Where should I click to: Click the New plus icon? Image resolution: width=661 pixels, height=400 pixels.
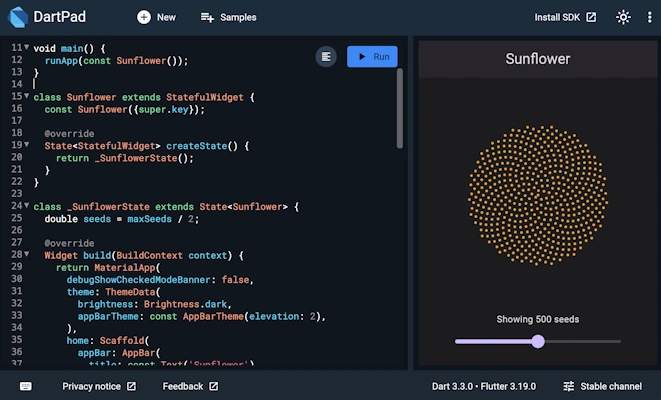click(x=144, y=17)
